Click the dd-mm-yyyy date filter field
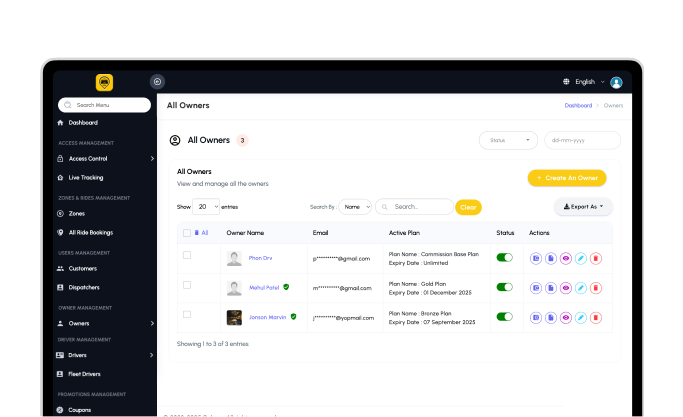Viewport: 683px width, 417px height. tap(582, 140)
